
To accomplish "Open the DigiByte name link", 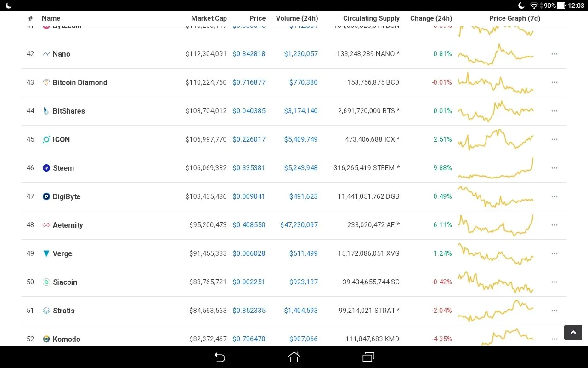I will pos(67,196).
